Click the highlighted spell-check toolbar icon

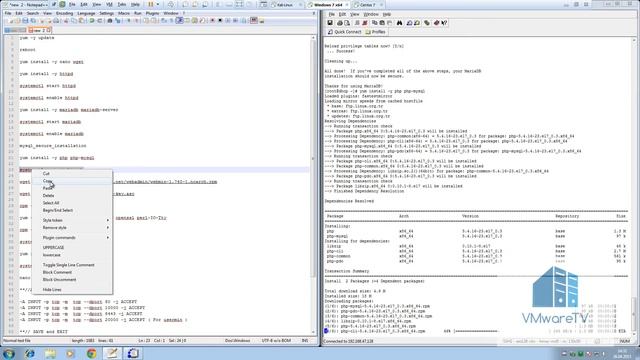pos(254,20)
